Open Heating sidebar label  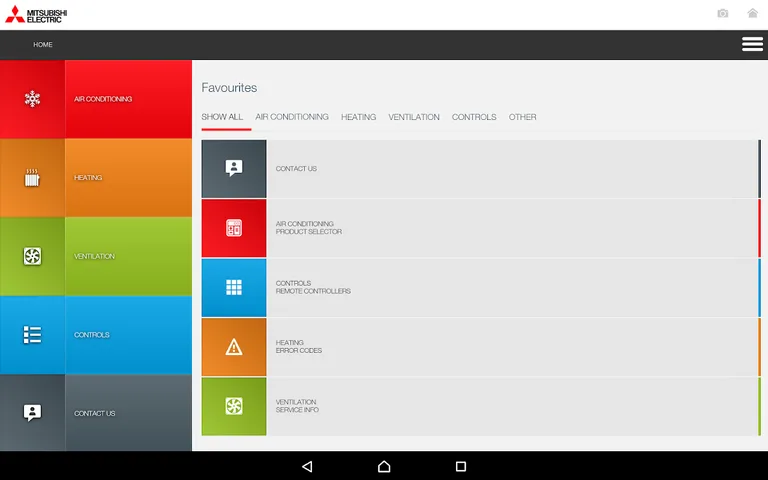tap(88, 178)
